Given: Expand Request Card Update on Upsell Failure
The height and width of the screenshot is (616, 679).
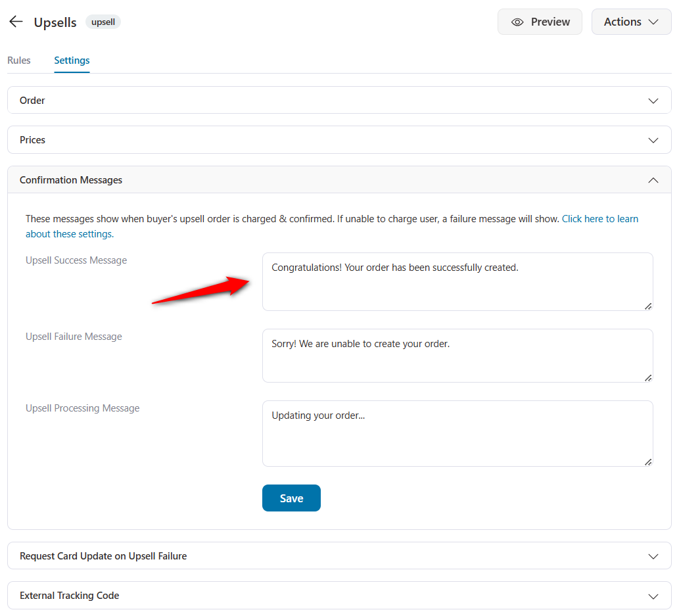Looking at the screenshot, I should pyautogui.click(x=339, y=556).
